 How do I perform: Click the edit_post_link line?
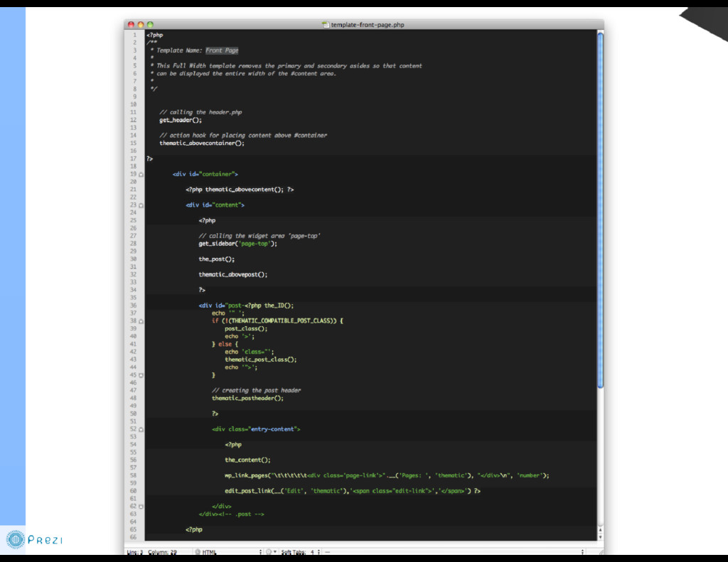pos(353,490)
